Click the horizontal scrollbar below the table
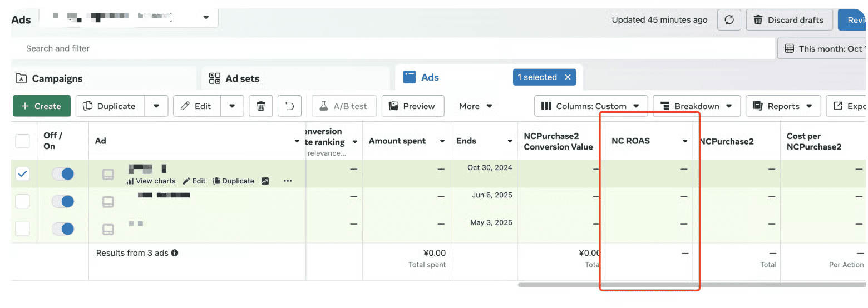 point(692,285)
